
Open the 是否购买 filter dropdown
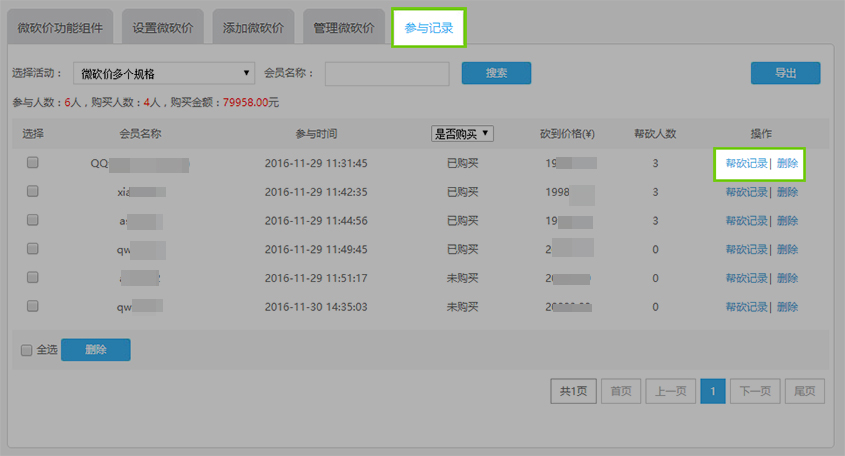pos(462,133)
